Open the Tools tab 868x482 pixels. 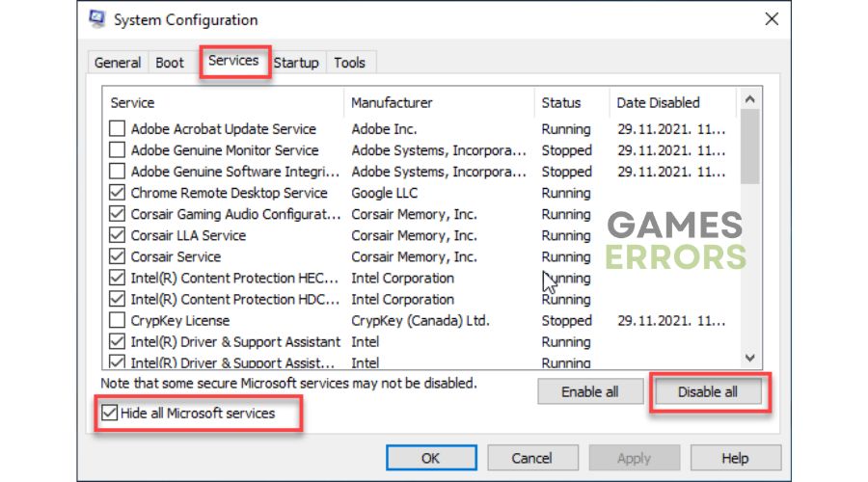pyautogui.click(x=349, y=63)
